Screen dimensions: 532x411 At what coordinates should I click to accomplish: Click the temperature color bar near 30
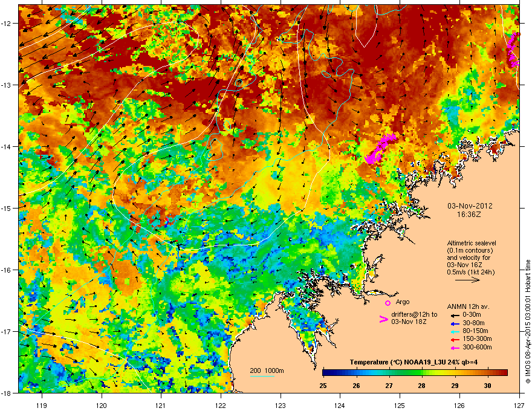(487, 373)
